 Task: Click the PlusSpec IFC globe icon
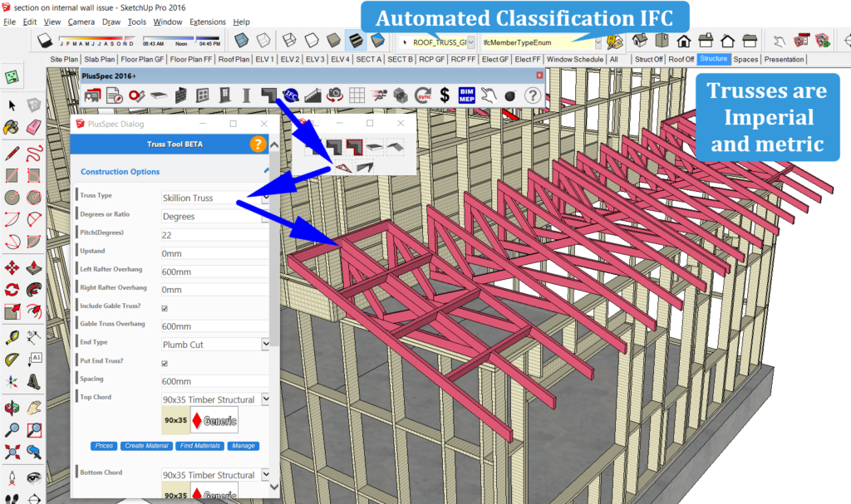click(x=291, y=95)
